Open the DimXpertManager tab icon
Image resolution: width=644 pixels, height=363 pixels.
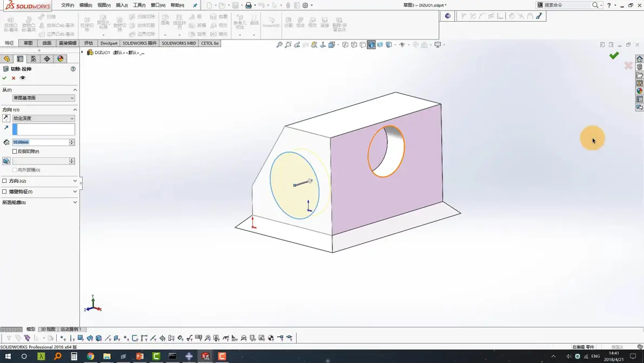click(x=47, y=59)
